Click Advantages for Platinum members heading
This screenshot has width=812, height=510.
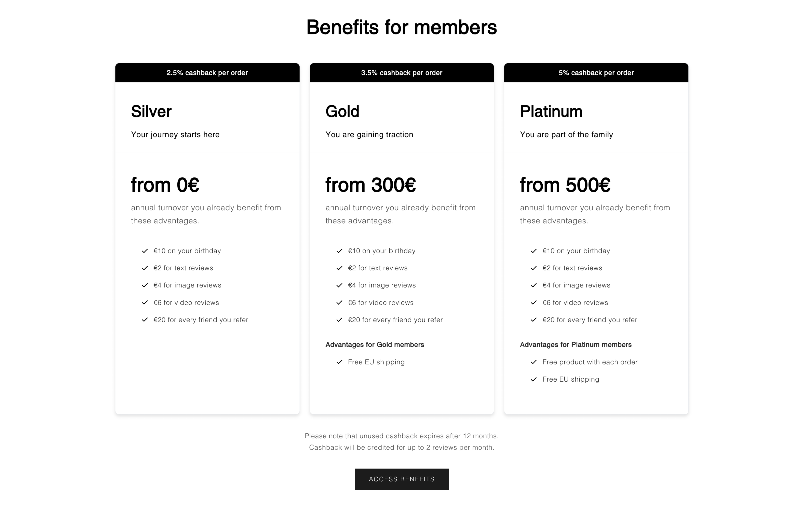pyautogui.click(x=576, y=344)
